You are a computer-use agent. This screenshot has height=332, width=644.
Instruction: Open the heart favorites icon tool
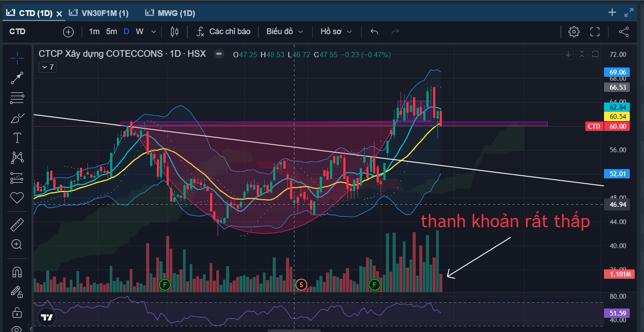tap(17, 198)
